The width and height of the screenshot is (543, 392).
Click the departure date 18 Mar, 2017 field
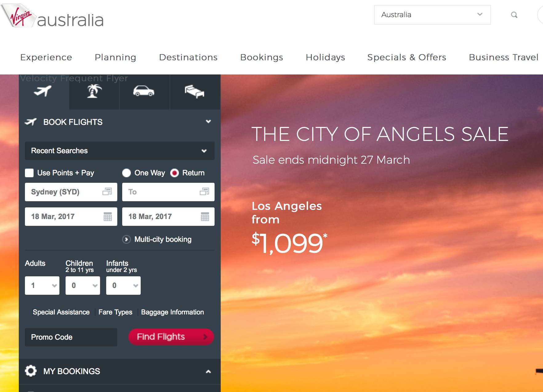point(71,217)
